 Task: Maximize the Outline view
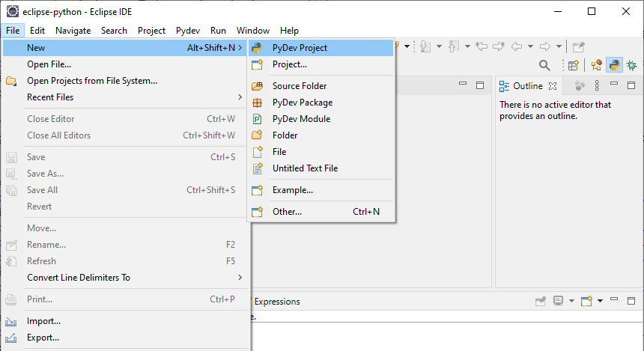click(631, 85)
